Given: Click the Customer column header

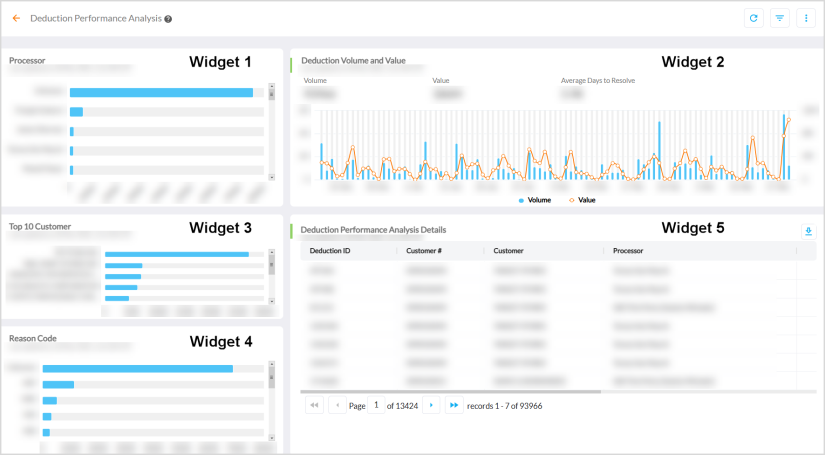Looking at the screenshot, I should pos(508,251).
